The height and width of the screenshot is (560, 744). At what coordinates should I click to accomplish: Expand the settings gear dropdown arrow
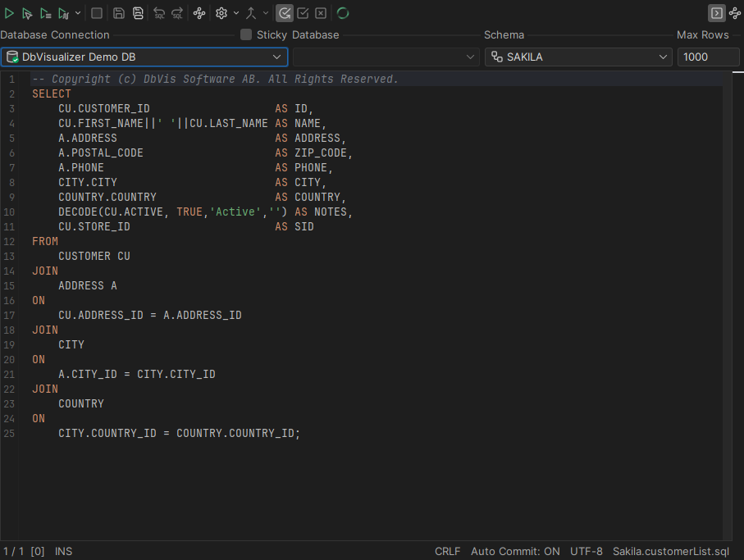point(235,13)
